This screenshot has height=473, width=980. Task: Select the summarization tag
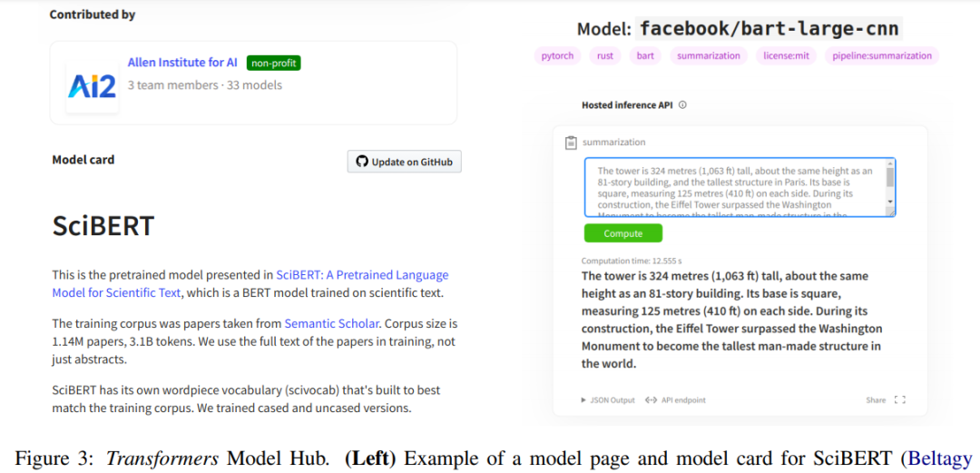click(709, 55)
